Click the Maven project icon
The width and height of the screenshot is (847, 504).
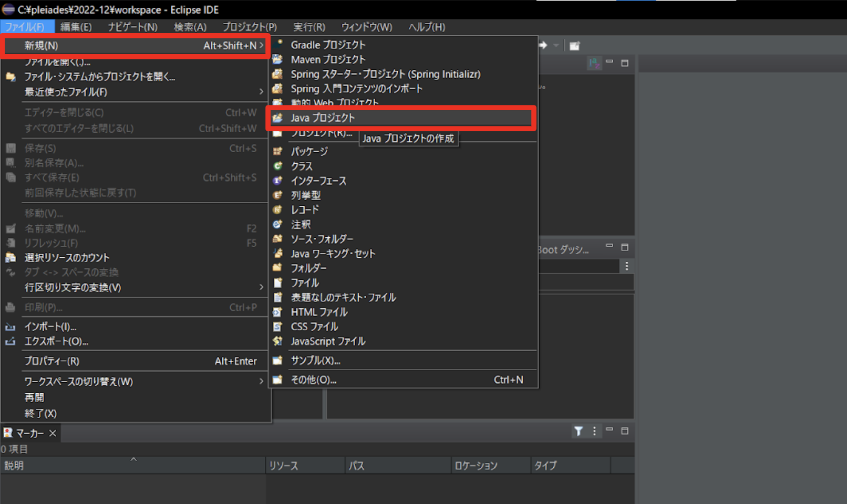277,59
